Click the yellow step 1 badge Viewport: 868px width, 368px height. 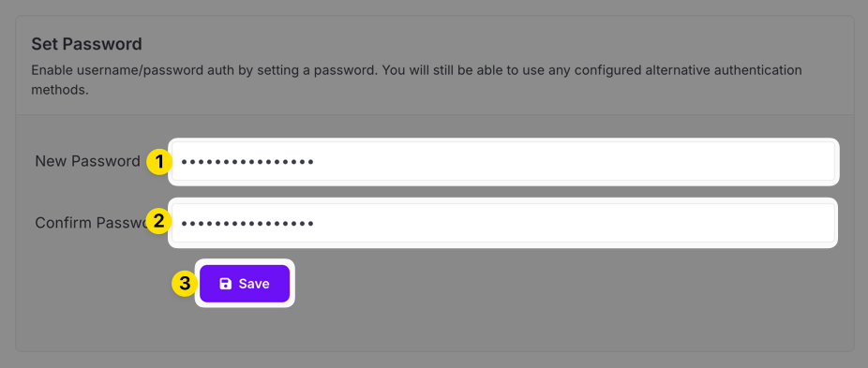tap(158, 162)
